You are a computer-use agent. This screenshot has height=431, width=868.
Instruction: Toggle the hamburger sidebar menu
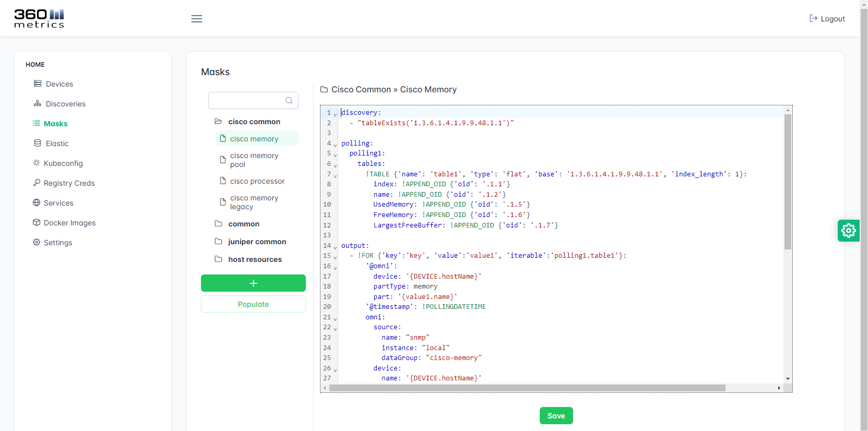pos(197,19)
